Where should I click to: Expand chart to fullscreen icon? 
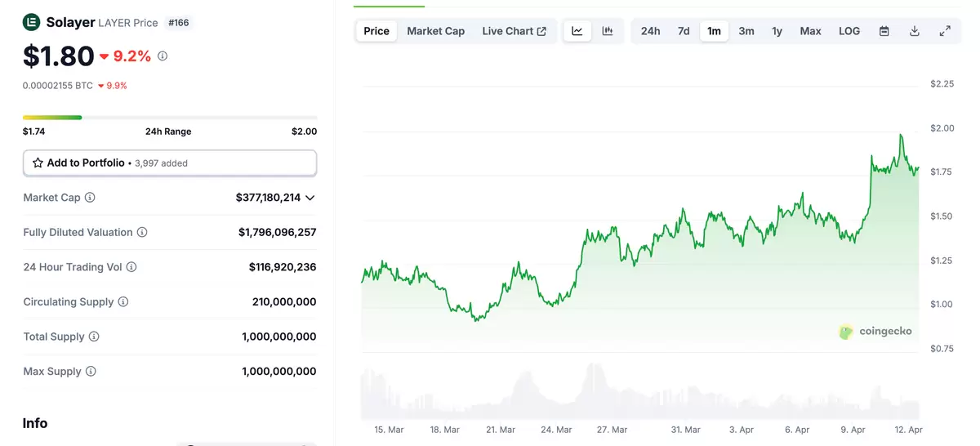(x=945, y=31)
